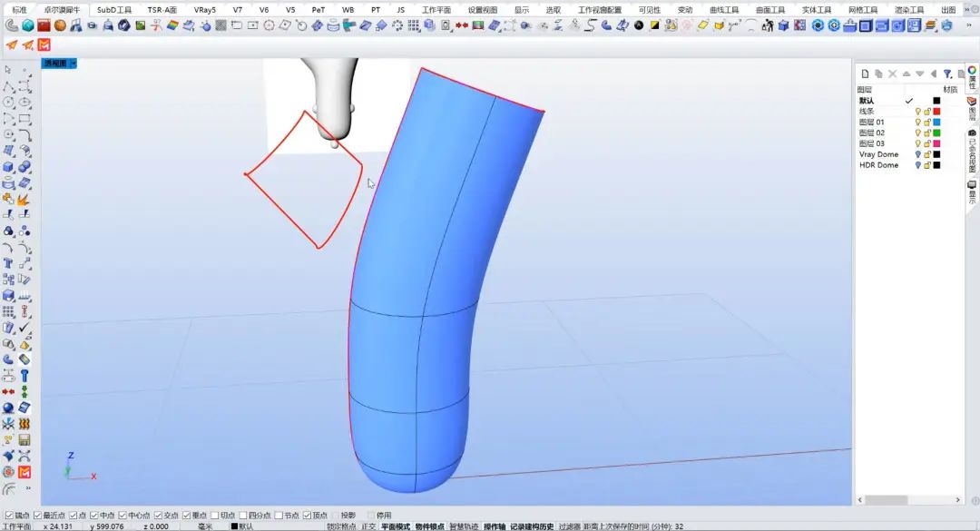Screen dimensions: 980x531
Task: Click the text tool T icon
Action: (8, 263)
